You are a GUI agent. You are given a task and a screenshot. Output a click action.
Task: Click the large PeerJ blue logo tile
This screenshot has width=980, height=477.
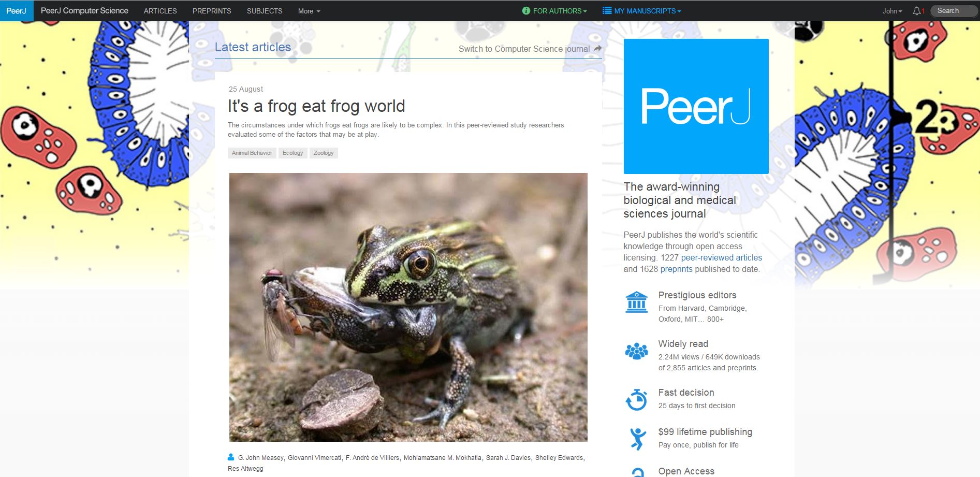[x=696, y=106]
